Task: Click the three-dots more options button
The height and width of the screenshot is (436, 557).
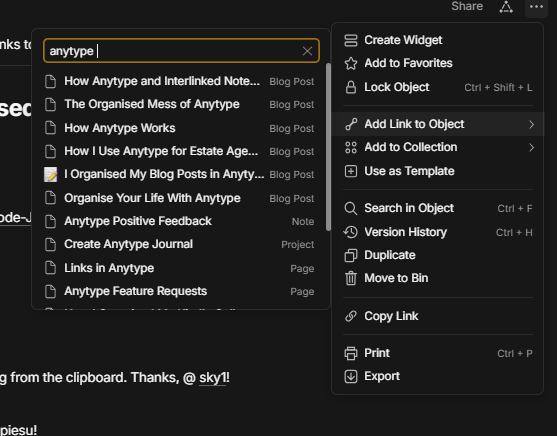Action: [536, 7]
